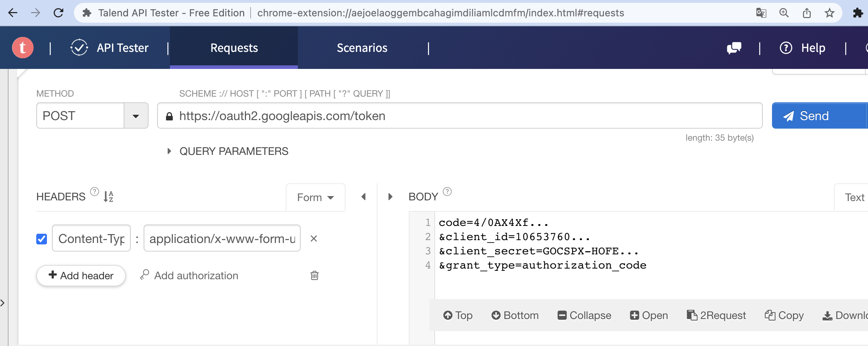Click body line code=4/0AX4Xf...
The height and width of the screenshot is (346, 868).
tap(494, 223)
